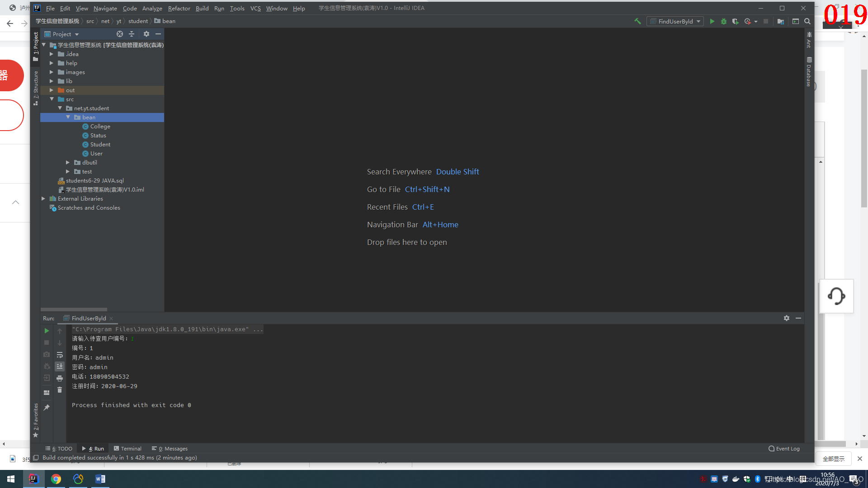
Task: Click the Project panel horizontal scrollbar
Action: coord(74,310)
